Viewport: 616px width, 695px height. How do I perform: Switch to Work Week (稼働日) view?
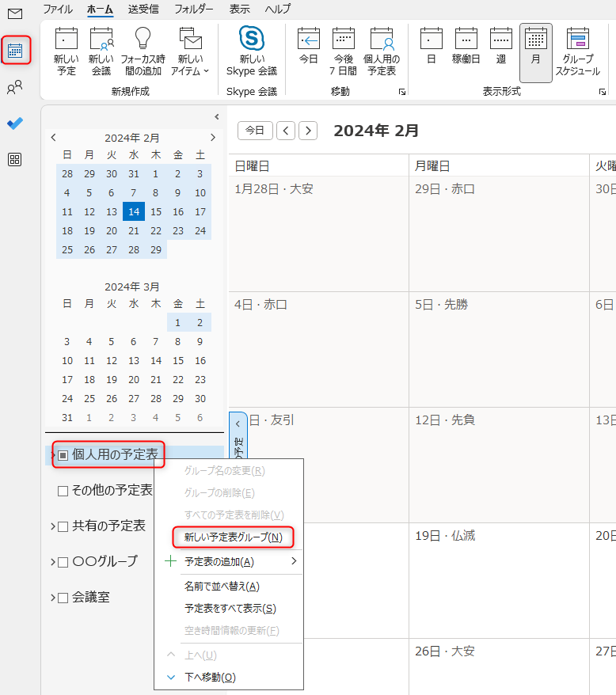pos(466,51)
